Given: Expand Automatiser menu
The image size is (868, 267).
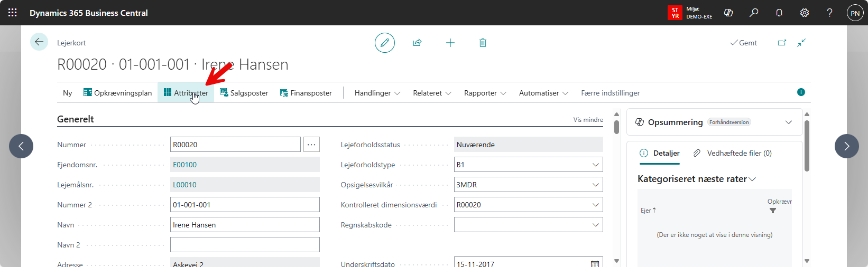Looking at the screenshot, I should pyautogui.click(x=543, y=93).
